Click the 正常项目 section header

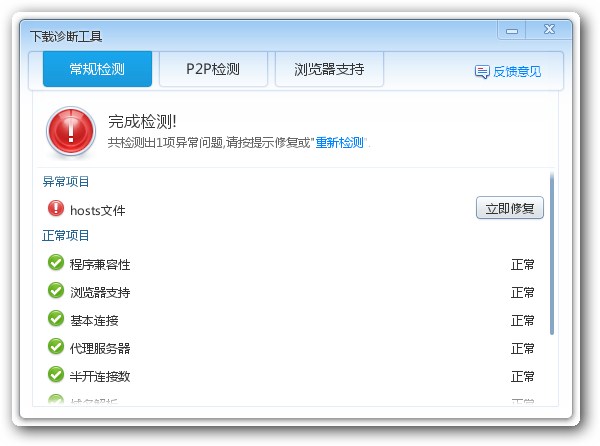coord(66,236)
